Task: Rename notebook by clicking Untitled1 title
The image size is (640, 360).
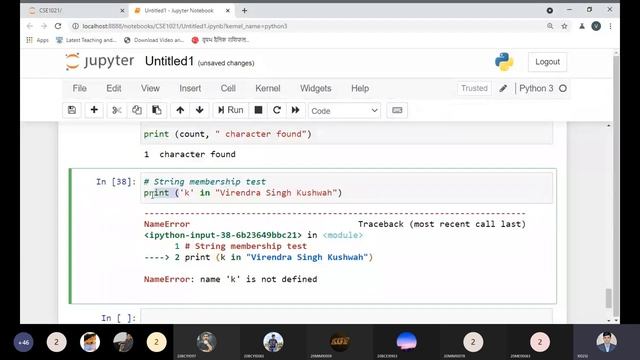Action: tap(169, 61)
